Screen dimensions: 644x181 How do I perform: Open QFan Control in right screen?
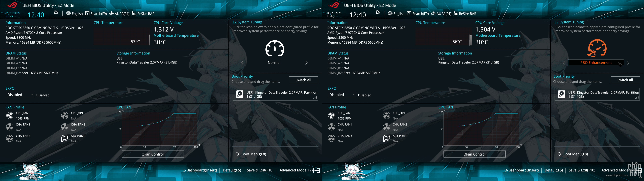click(x=474, y=154)
